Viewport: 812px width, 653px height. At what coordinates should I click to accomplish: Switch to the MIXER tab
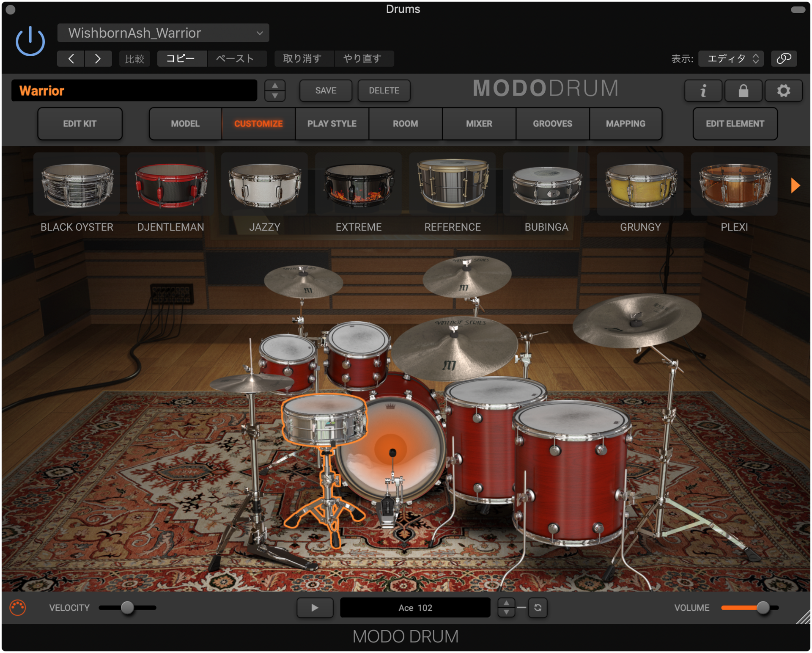[x=479, y=124]
